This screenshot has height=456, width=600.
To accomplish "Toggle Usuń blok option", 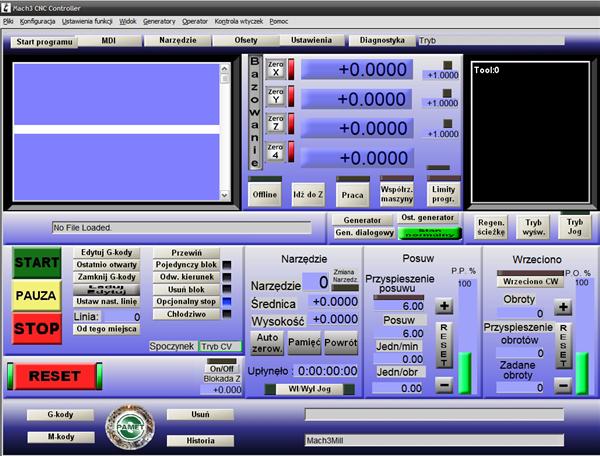I will coord(186,289).
